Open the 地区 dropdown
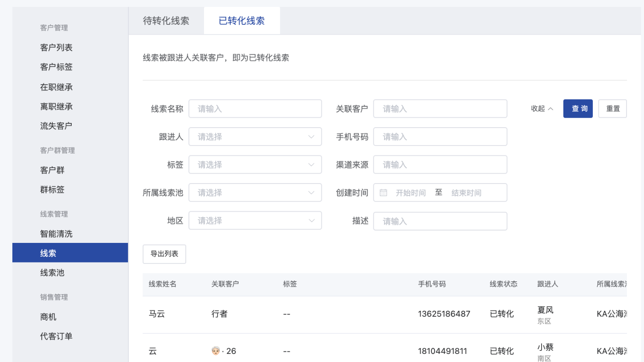Image resolution: width=644 pixels, height=362 pixels. pyautogui.click(x=255, y=221)
